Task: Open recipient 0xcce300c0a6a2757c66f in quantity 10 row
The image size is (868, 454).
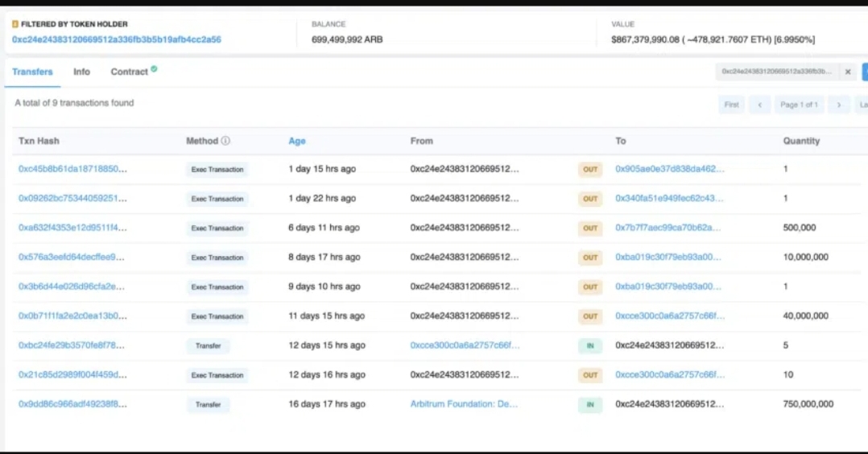Action: click(x=670, y=374)
